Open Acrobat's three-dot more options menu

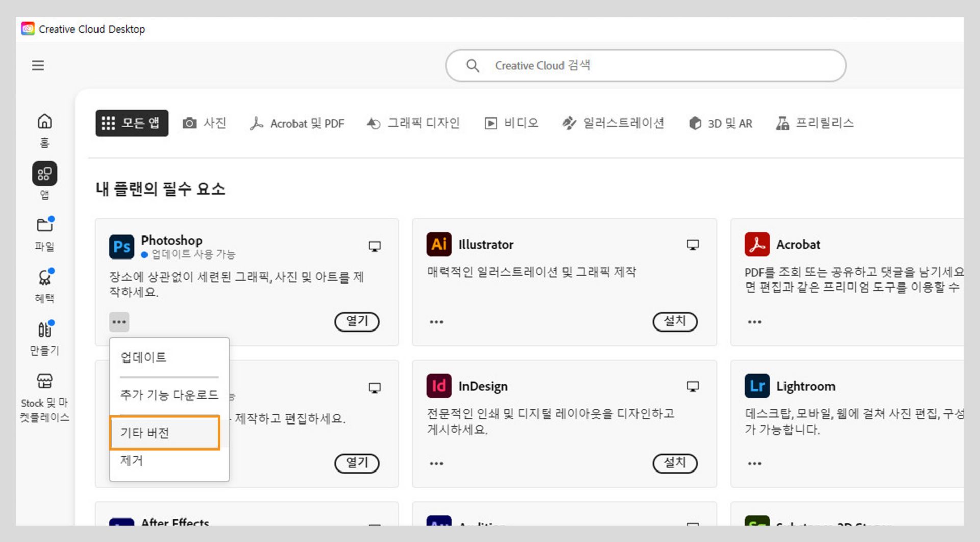point(754,322)
